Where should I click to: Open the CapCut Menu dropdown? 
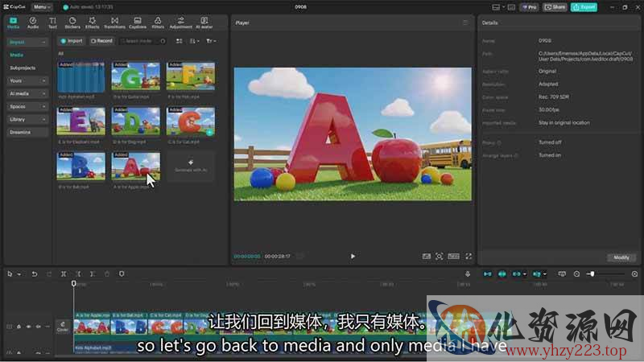pyautogui.click(x=42, y=6)
